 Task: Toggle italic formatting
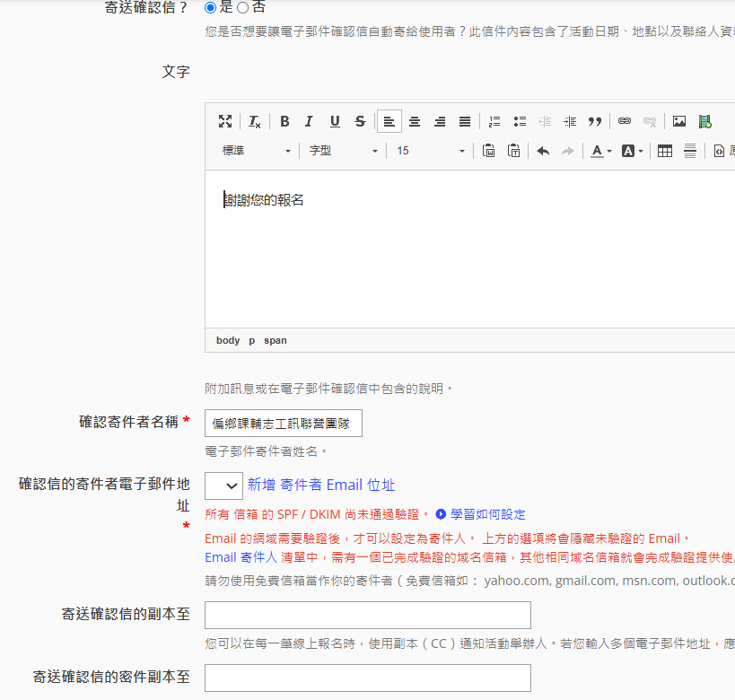click(309, 121)
